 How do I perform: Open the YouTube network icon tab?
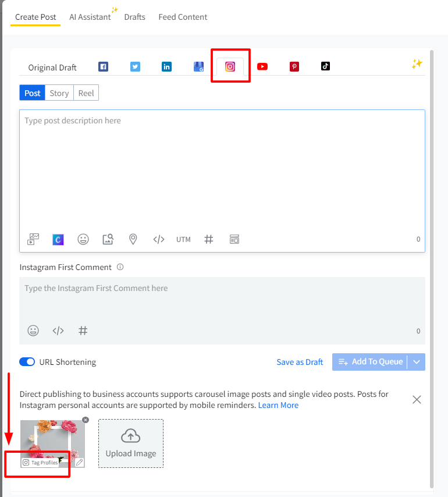[262, 66]
